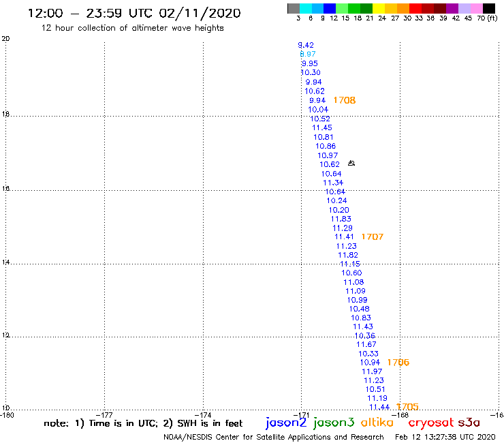Click the '10.36' reading on the 12 degree line
This screenshot has height=443, width=504.
(365, 336)
